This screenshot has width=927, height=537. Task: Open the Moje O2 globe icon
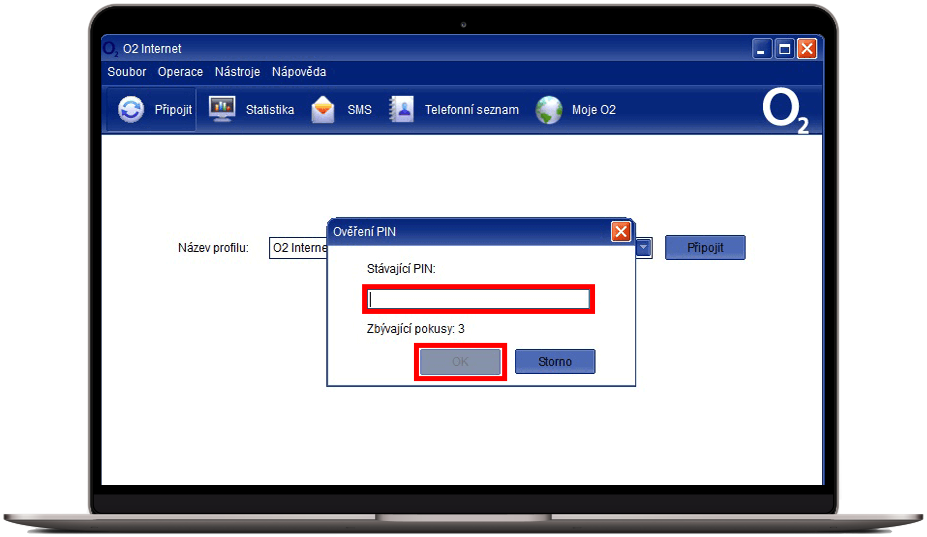(548, 110)
